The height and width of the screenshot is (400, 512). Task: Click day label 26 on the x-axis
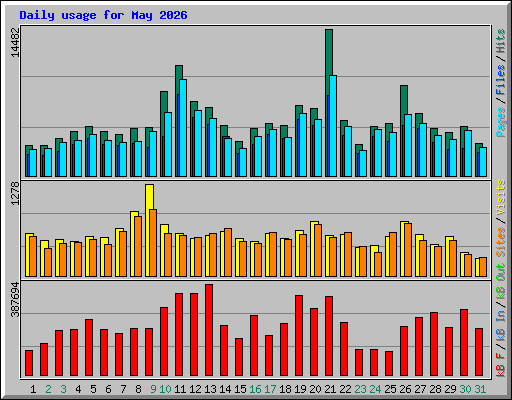pyautogui.click(x=405, y=389)
